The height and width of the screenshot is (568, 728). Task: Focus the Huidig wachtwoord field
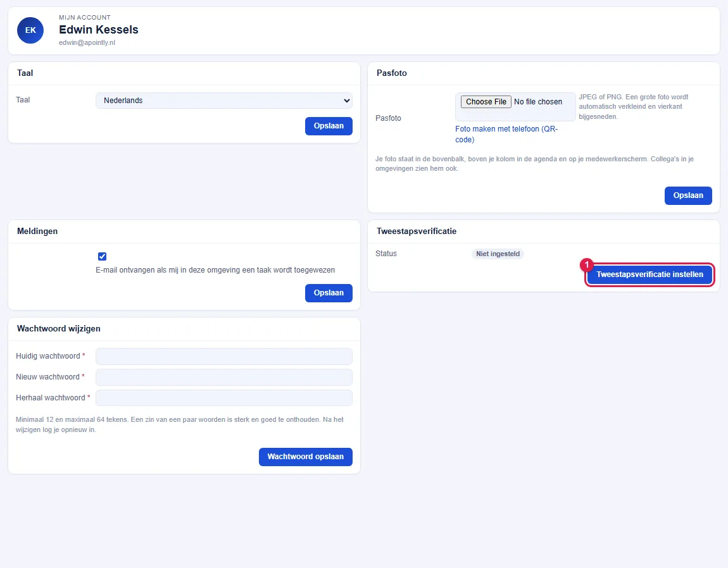pos(224,356)
